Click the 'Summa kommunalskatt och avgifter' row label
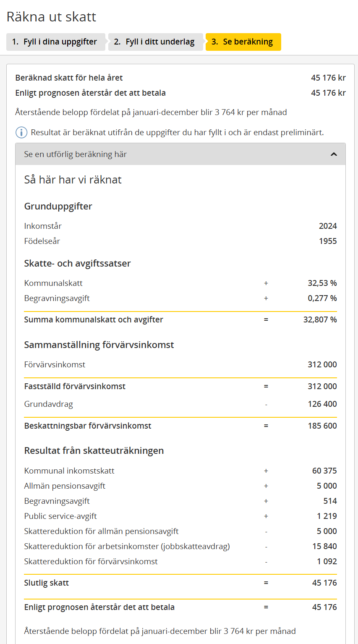 click(94, 319)
